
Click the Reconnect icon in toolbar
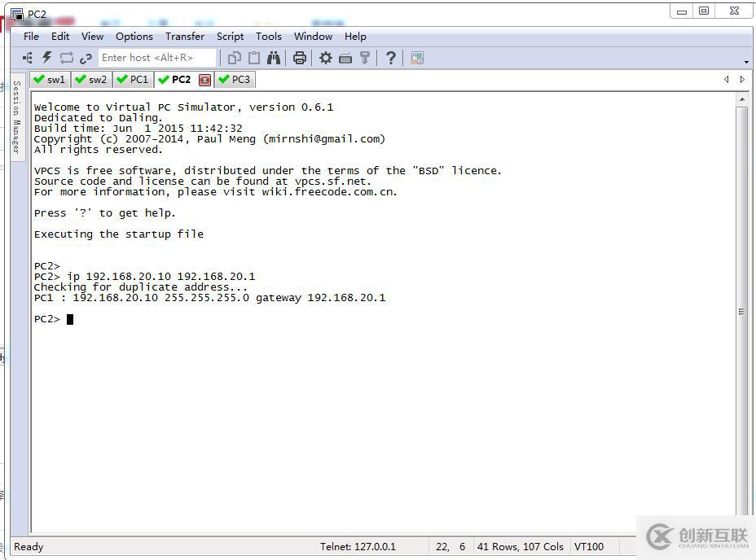(x=67, y=59)
